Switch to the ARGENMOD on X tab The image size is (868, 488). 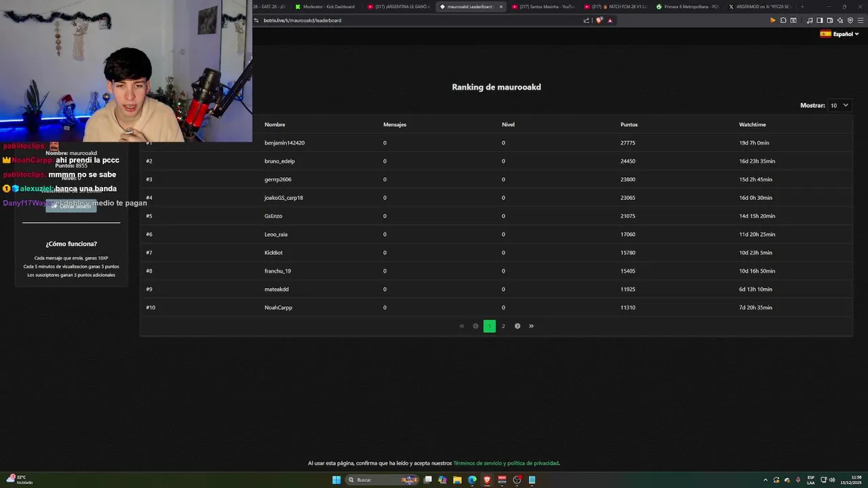pos(759,7)
